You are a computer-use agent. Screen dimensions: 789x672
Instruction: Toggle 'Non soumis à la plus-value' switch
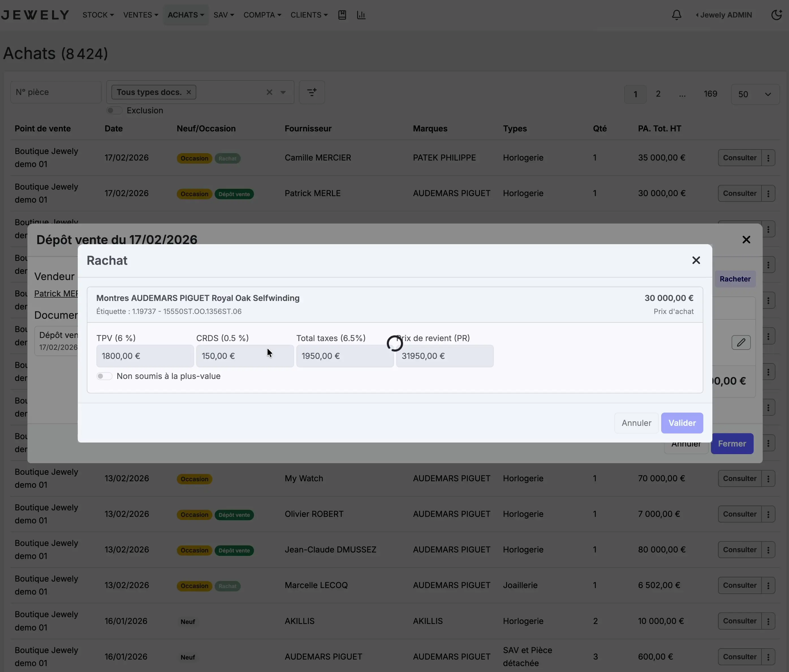104,376
